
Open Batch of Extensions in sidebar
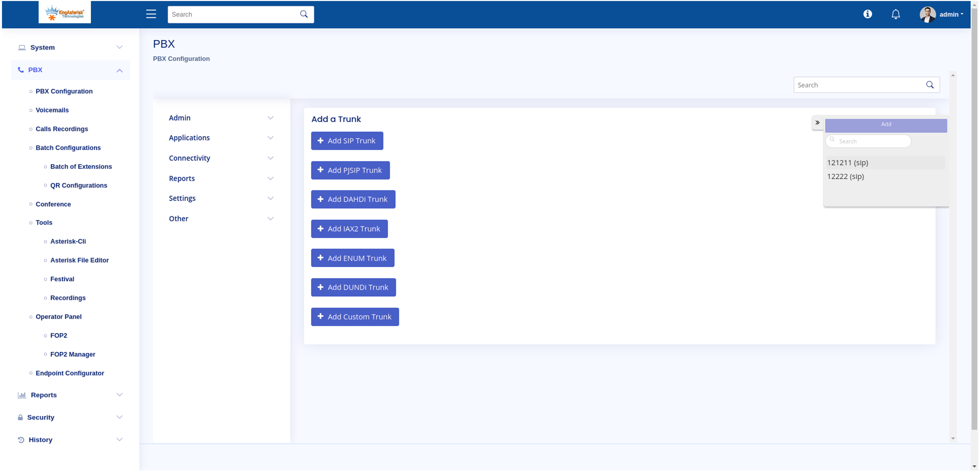click(81, 166)
